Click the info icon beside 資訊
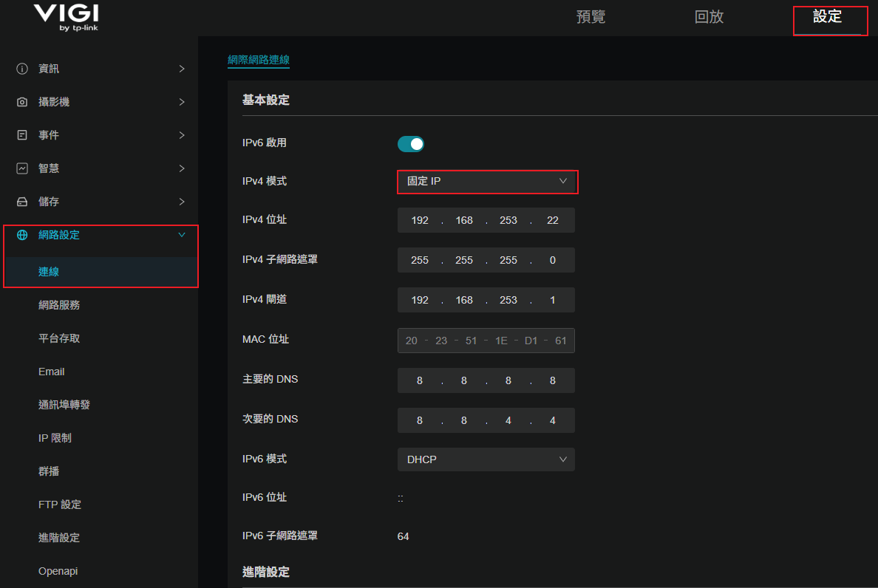Screen dimensions: 878x588 click(x=22, y=69)
